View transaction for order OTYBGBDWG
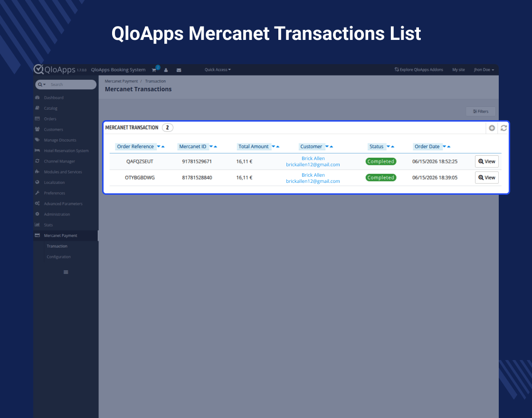This screenshot has height=418, width=532. [x=487, y=178]
